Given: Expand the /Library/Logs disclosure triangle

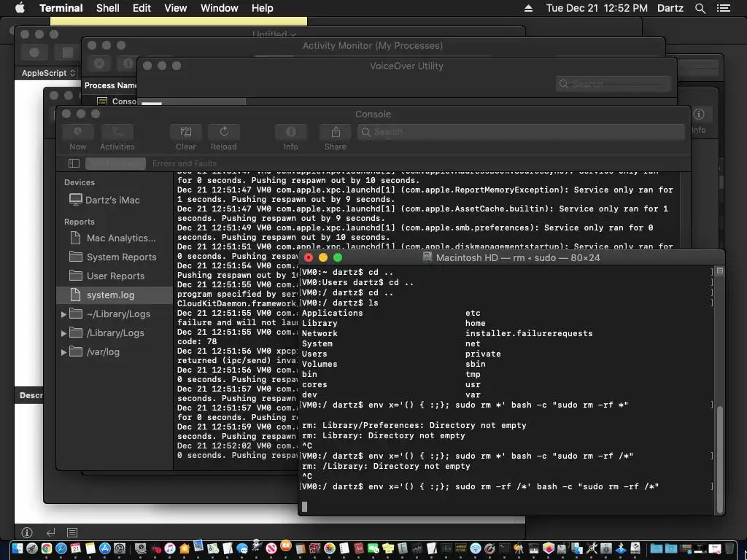Looking at the screenshot, I should click(x=64, y=333).
